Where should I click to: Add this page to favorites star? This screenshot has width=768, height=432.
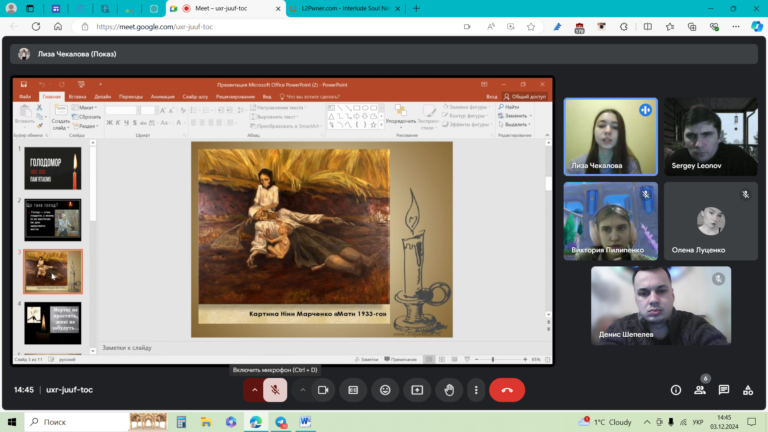531,26
